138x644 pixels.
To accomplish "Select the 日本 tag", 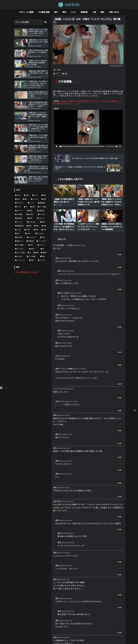I will coord(42,237).
